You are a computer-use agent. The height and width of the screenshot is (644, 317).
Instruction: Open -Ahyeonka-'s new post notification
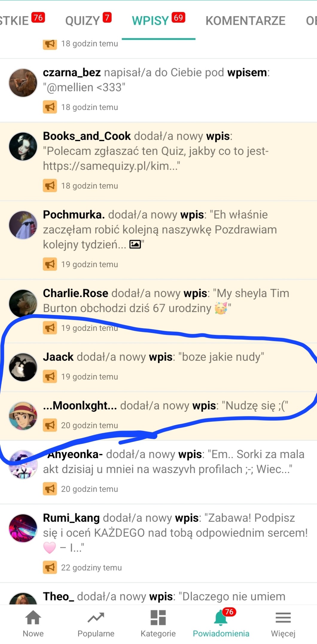click(158, 472)
